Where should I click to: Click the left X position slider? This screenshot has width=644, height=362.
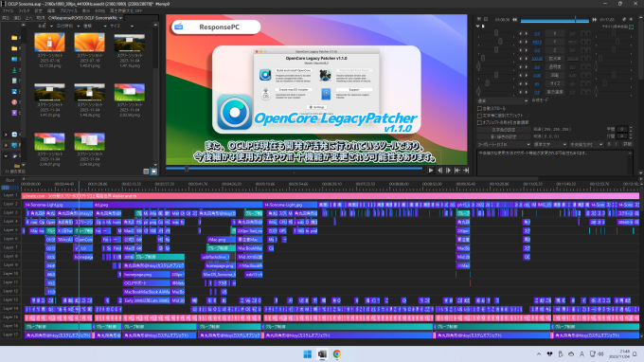496,33
